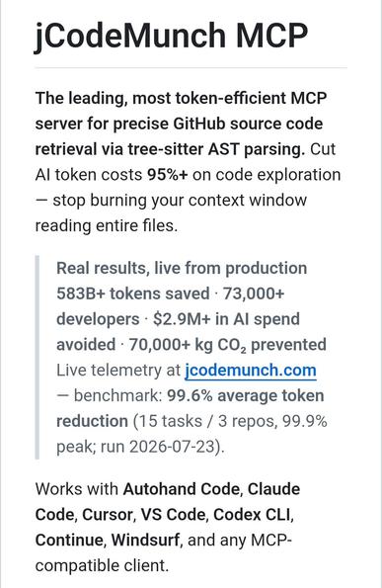This screenshot has height=588, width=382.
Task: Click the '70,000+ kg CO₂ prevented' text
Action: coord(227,345)
